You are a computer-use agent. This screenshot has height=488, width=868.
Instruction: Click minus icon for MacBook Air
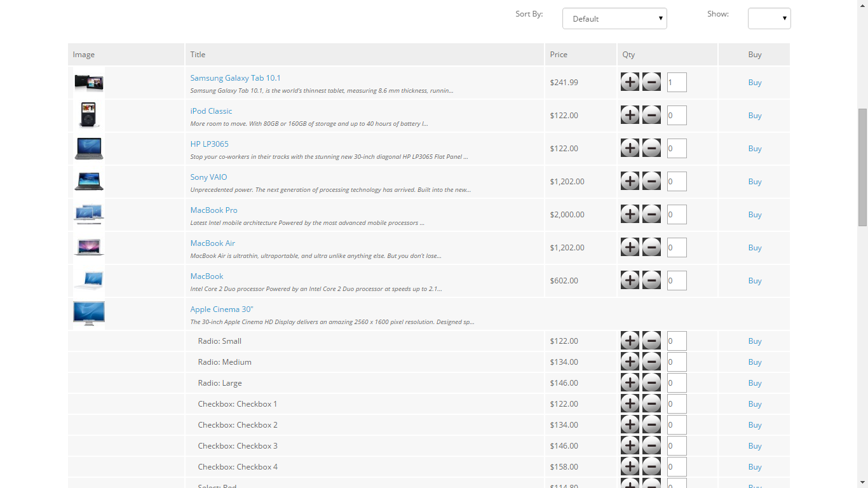651,247
